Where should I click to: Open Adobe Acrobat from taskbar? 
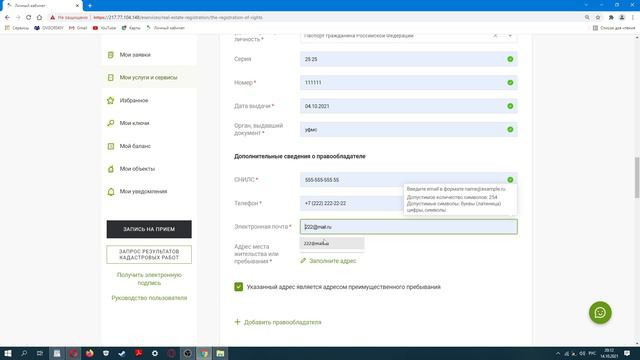tap(138, 353)
